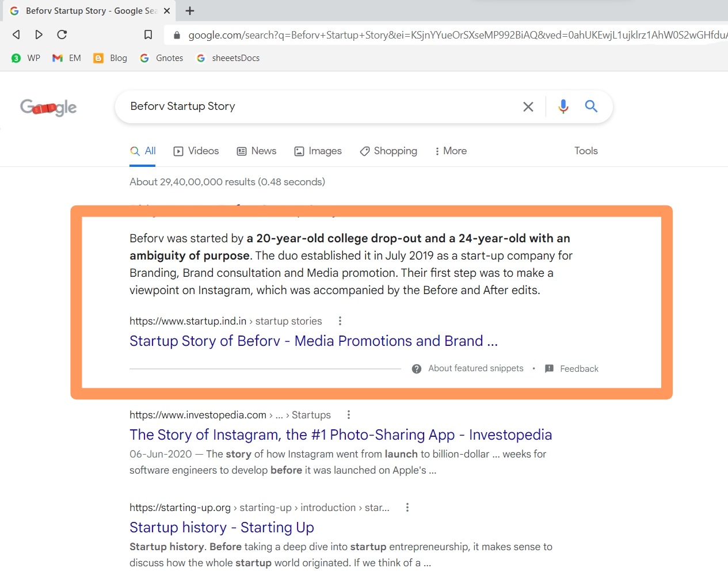Screen dimensions: 728x587
Task: Click the startup.ind.in URL breadcrumb
Action: point(226,321)
